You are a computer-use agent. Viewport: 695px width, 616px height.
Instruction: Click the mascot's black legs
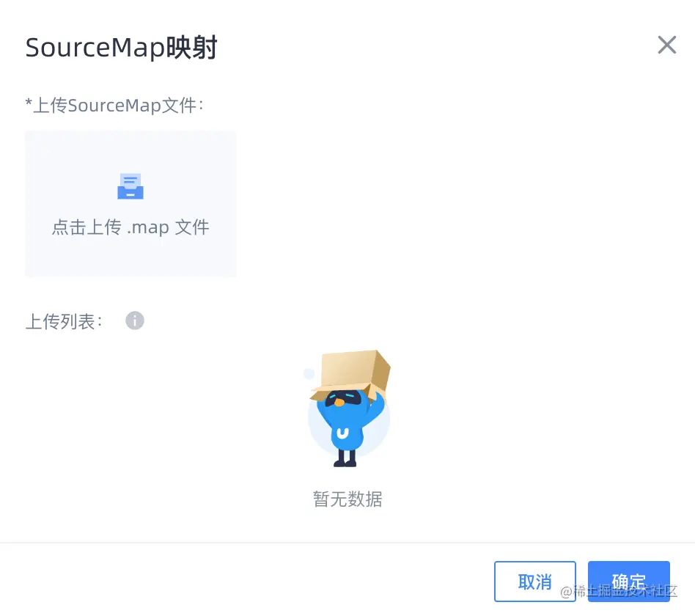pos(346,458)
